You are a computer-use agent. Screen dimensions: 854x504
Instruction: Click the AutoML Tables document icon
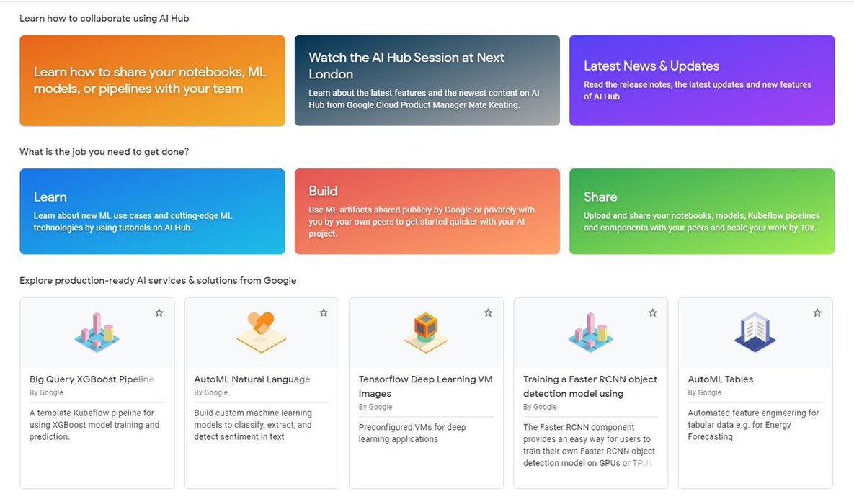[x=755, y=332]
